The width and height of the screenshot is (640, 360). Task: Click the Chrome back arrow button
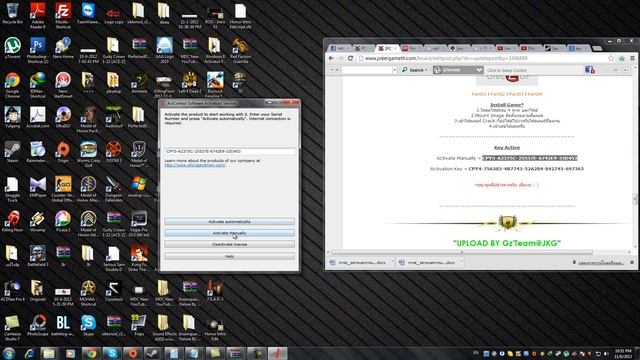tap(331, 58)
